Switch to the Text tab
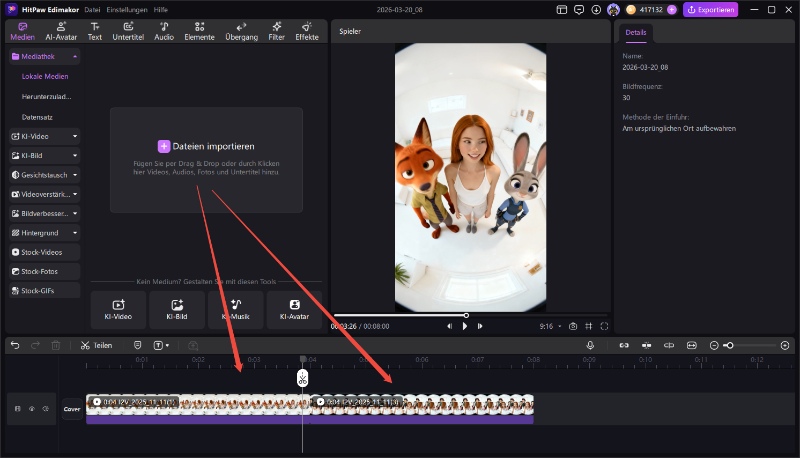 (x=94, y=32)
